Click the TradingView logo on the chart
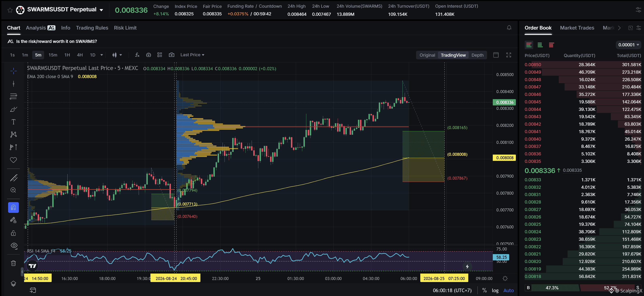The height and width of the screenshot is (296, 644). pos(33,266)
